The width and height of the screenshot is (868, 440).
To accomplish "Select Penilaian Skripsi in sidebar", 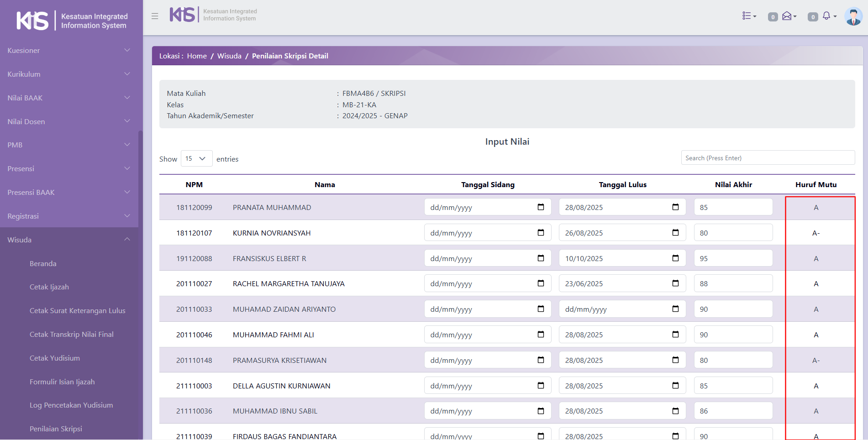I will (56, 429).
